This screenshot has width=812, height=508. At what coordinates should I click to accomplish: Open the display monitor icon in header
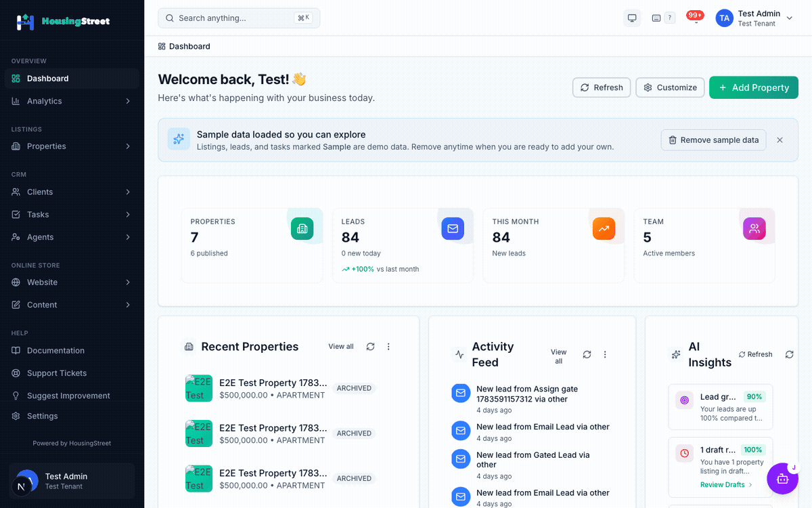coord(632,18)
